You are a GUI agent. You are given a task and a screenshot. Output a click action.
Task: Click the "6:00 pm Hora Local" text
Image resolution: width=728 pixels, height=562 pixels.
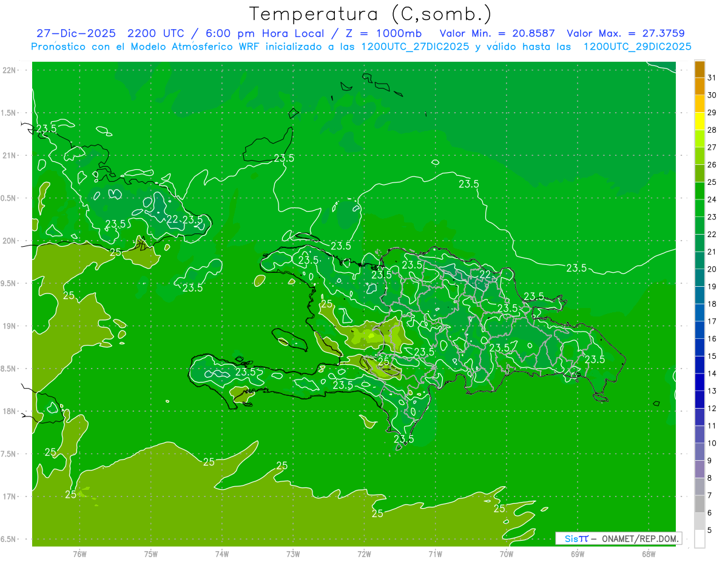point(265,33)
